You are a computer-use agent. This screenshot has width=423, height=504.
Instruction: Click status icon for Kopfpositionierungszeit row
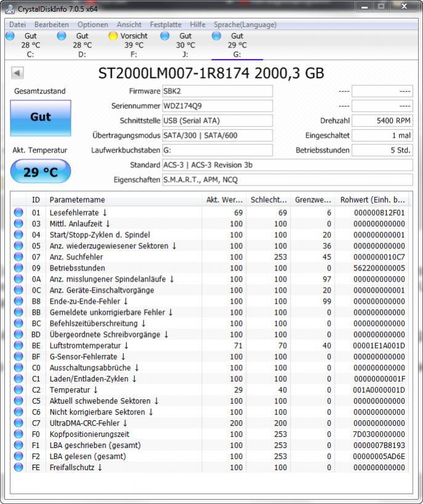(x=18, y=434)
